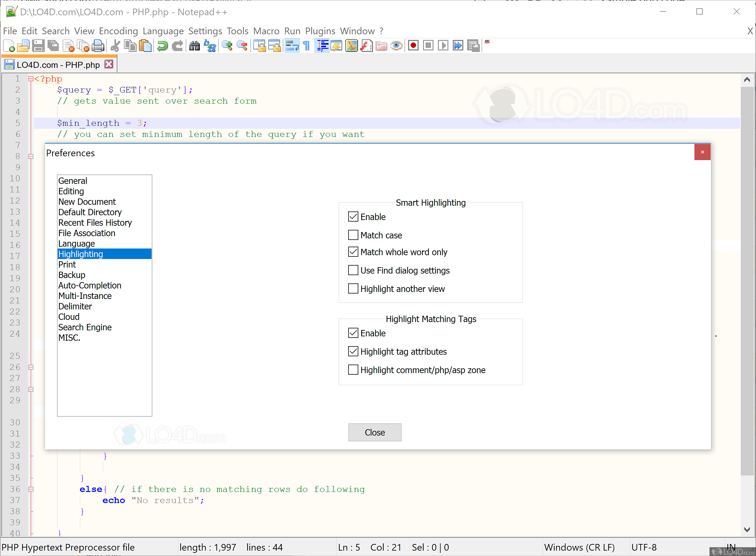Click the editor vertical scrollbar down arrow
Screen dimensions: 756x556
click(746, 529)
